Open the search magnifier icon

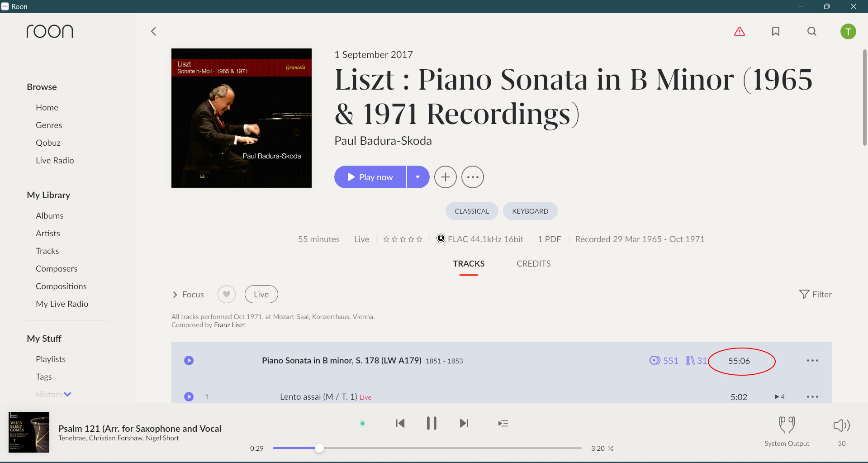pos(812,31)
